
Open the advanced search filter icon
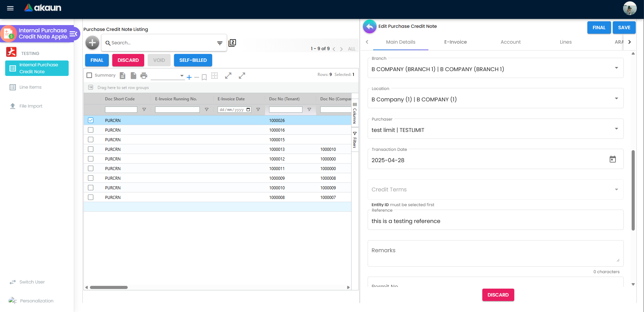click(x=220, y=43)
